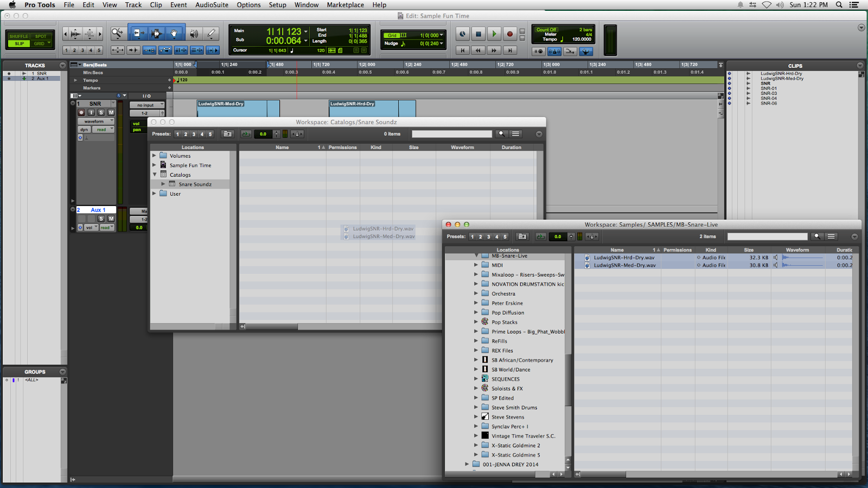
Task: Go to end in the transport
Action: pyautogui.click(x=509, y=50)
